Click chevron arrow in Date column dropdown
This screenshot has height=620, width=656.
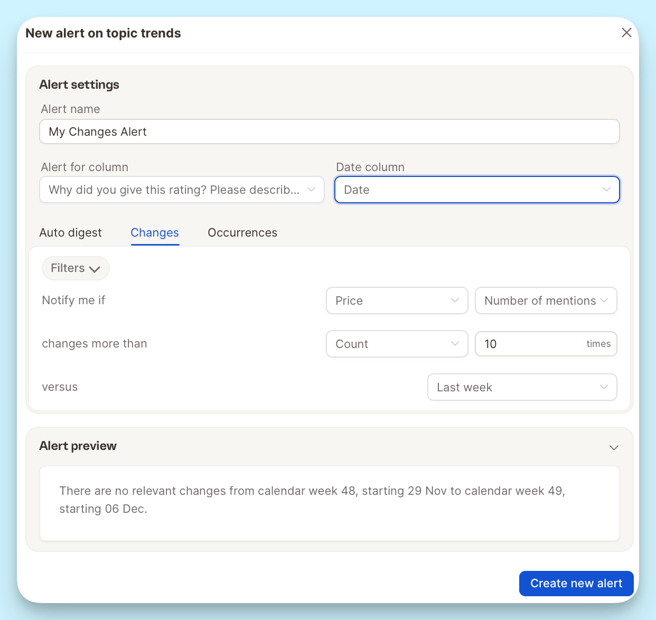point(606,190)
